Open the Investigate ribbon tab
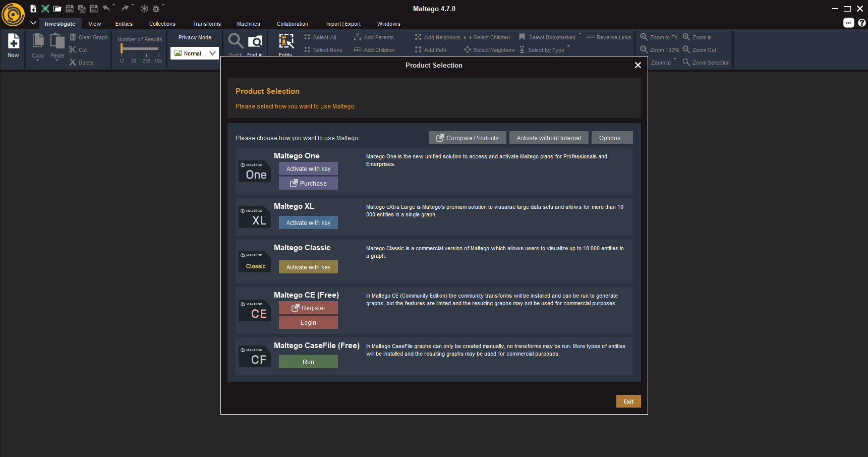This screenshot has height=457, width=868. 60,24
